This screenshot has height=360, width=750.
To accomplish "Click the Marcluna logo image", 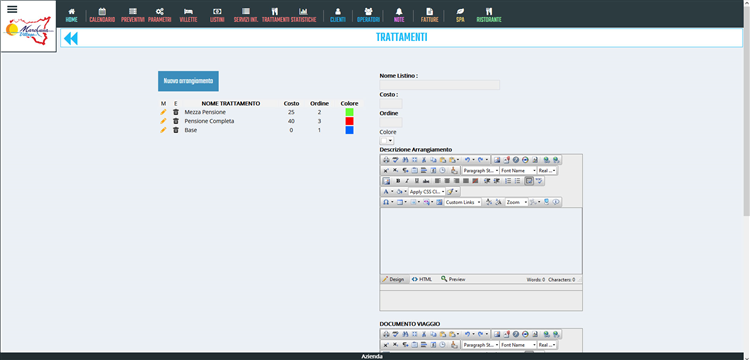I will tap(28, 32).
